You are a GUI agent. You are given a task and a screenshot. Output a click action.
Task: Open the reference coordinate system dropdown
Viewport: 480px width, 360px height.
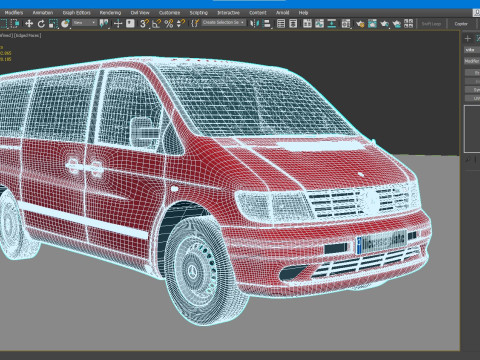click(x=85, y=23)
